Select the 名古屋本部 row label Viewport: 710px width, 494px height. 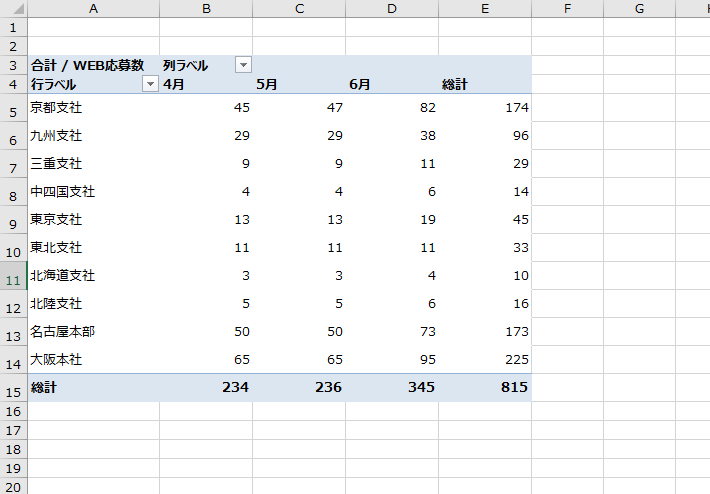(x=94, y=332)
